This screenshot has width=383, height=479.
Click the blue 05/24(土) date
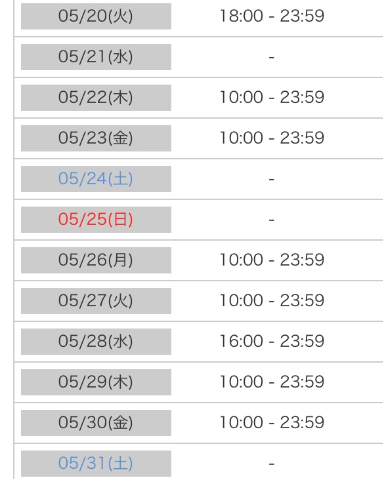coord(96,179)
